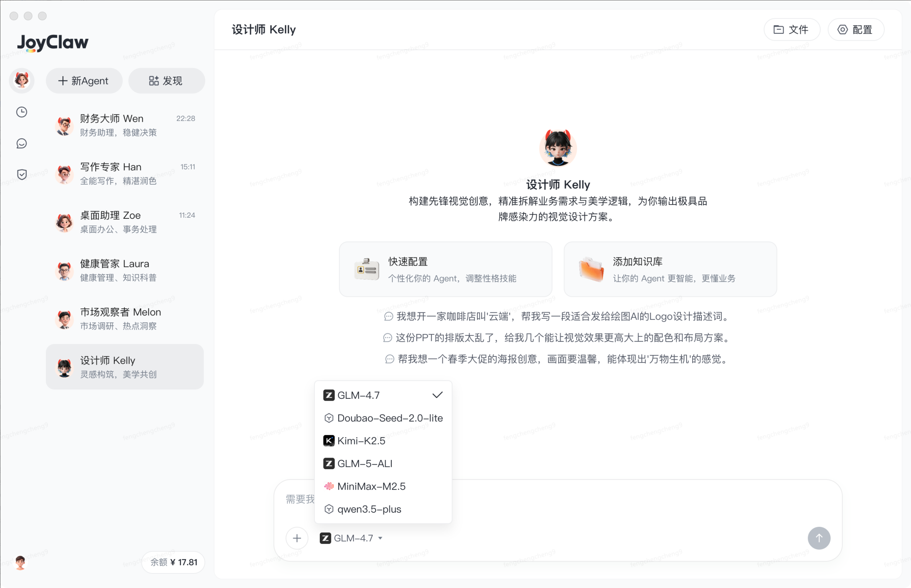
Task: Click 写作专家 Han avatar
Action: (64, 174)
